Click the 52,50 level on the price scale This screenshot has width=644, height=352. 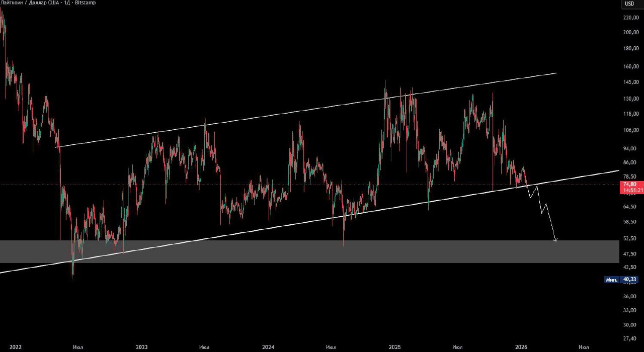(630, 239)
